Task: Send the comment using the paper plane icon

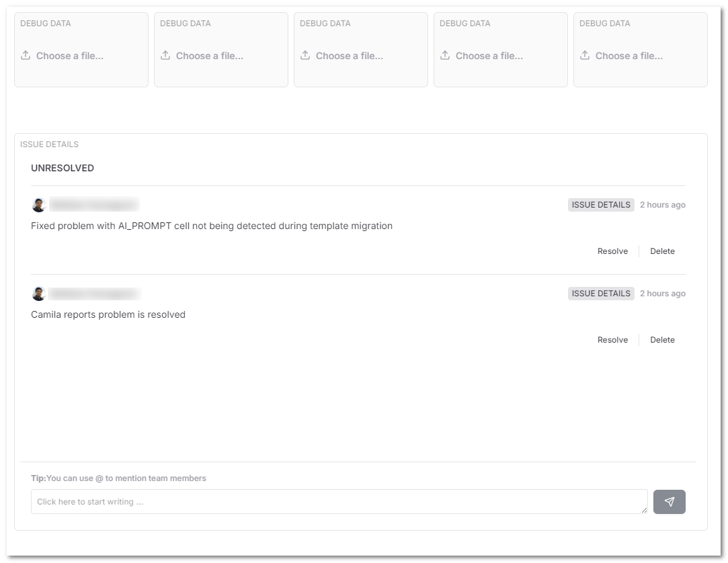Action: tap(670, 501)
